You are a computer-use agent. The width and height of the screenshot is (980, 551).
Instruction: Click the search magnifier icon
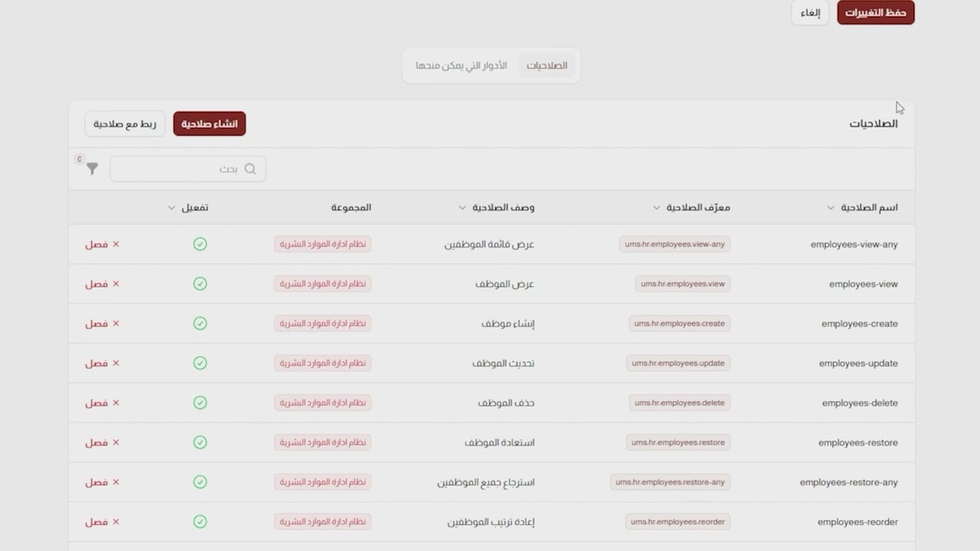pyautogui.click(x=250, y=169)
